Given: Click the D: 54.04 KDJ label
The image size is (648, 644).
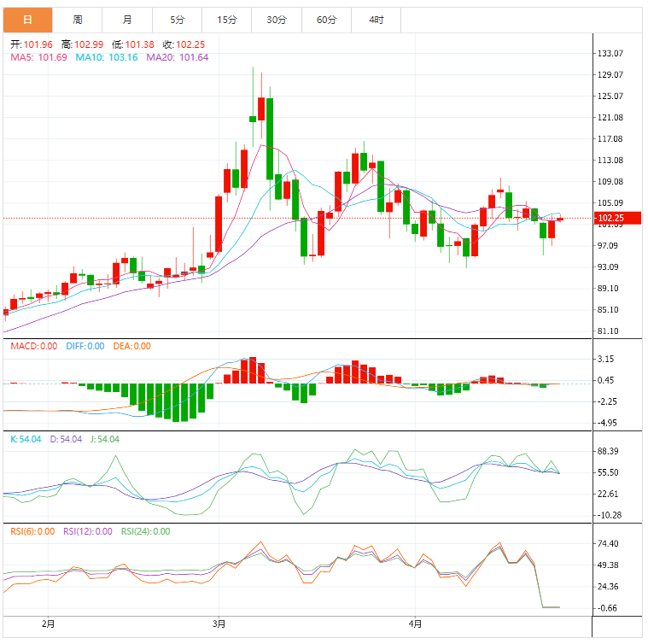Looking at the screenshot, I should coord(66,439).
